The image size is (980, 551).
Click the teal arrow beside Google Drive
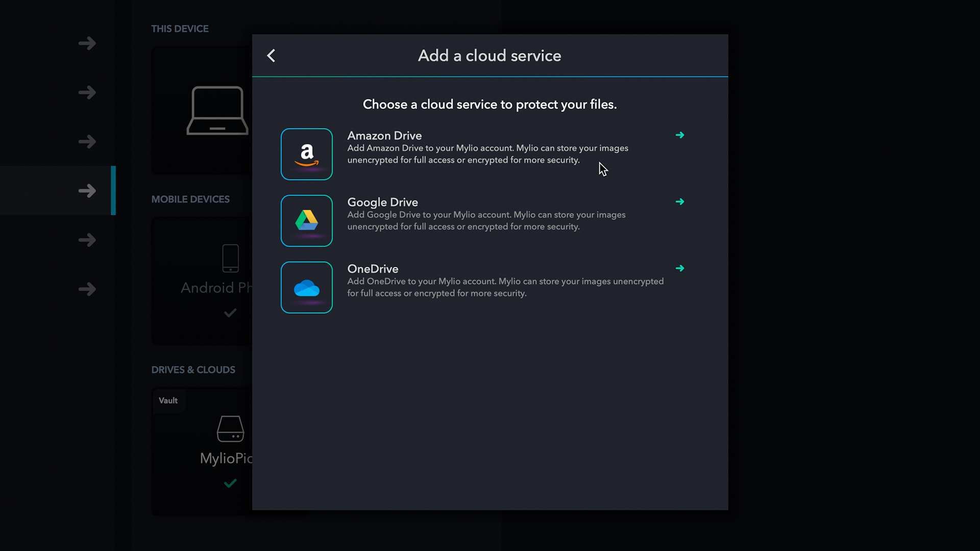[x=680, y=202]
